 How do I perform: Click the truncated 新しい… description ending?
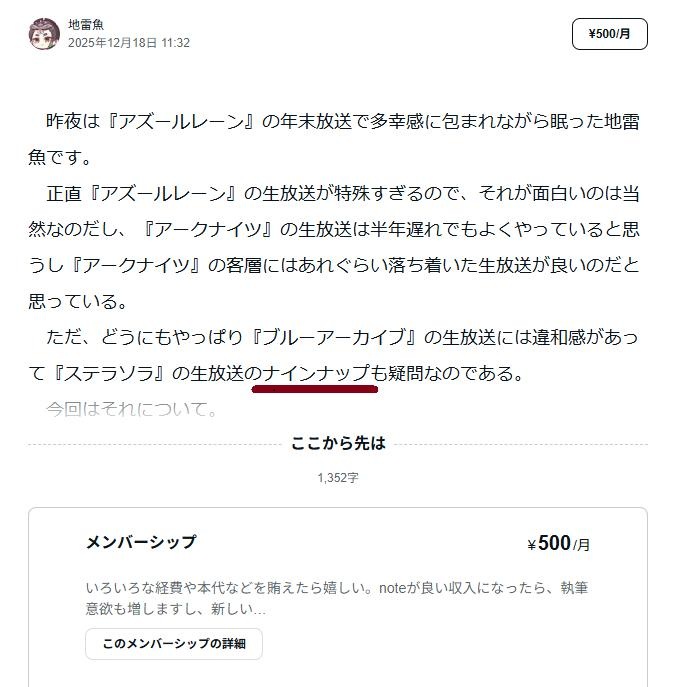click(x=238, y=609)
